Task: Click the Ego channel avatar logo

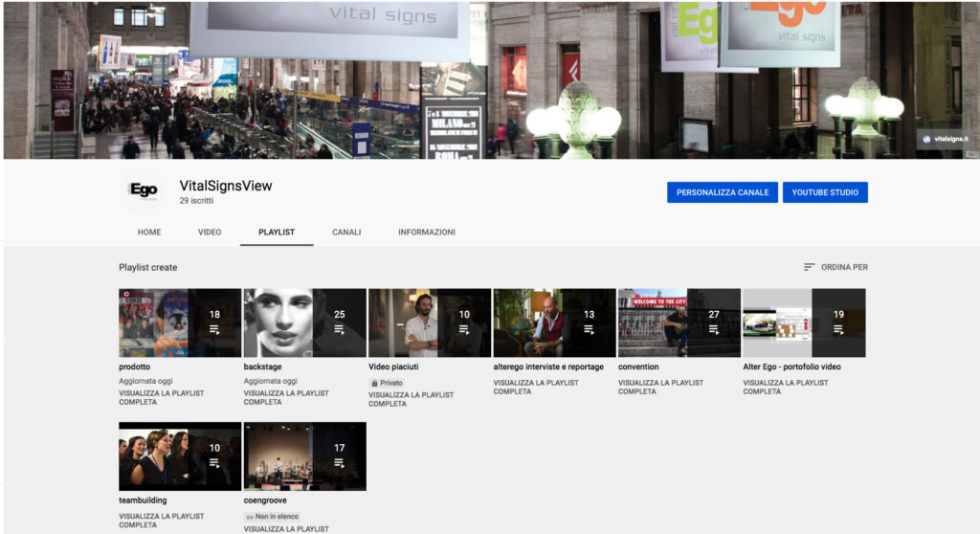Action: tap(144, 190)
